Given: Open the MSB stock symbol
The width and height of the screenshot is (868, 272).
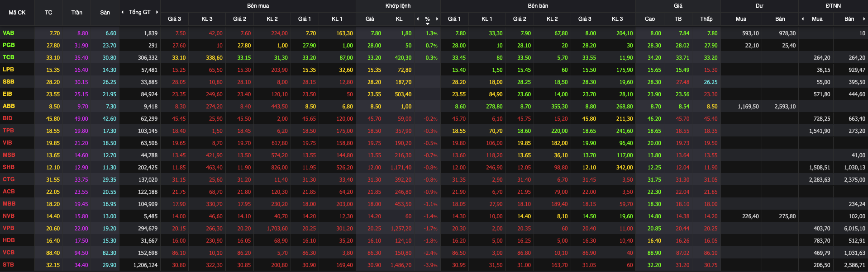Looking at the screenshot, I should coord(9,155).
